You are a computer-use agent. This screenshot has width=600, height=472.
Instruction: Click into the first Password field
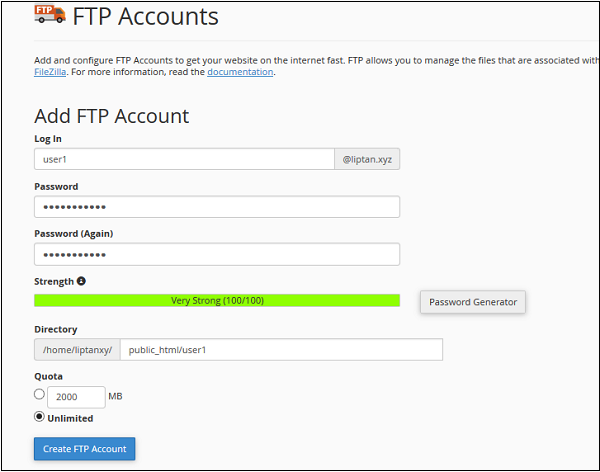(x=217, y=207)
